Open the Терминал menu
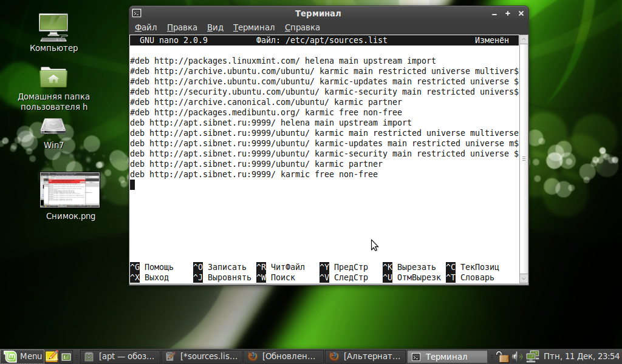 point(253,27)
